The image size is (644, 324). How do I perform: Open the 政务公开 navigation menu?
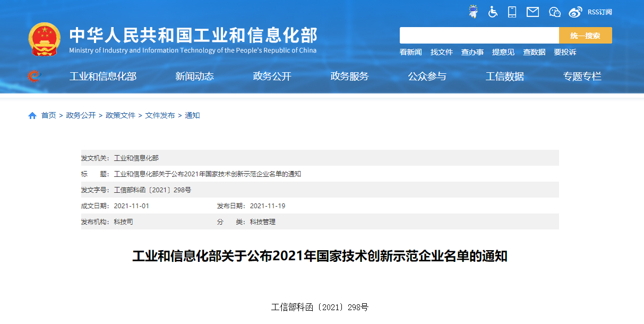[x=272, y=76]
